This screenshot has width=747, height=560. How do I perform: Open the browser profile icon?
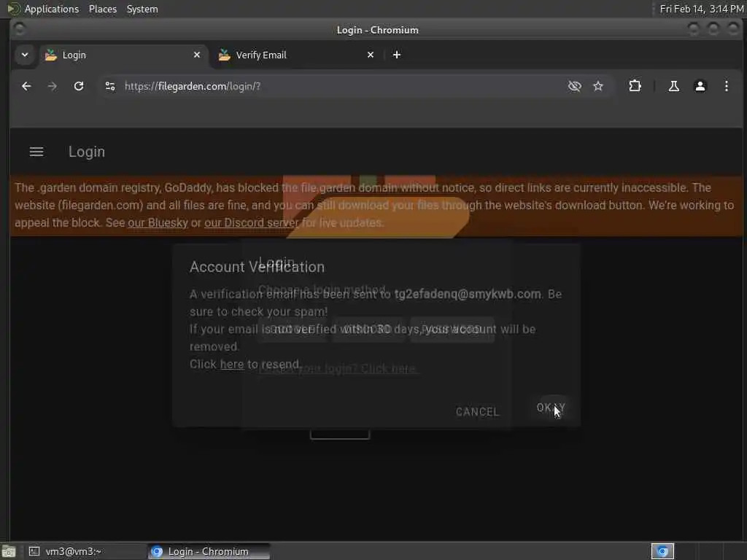[x=700, y=86]
